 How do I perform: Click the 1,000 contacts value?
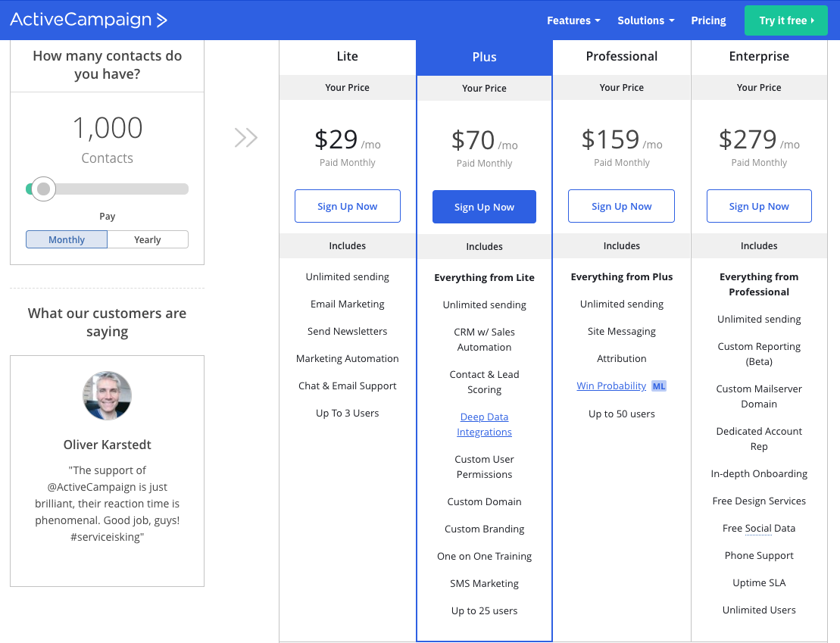coord(107,128)
